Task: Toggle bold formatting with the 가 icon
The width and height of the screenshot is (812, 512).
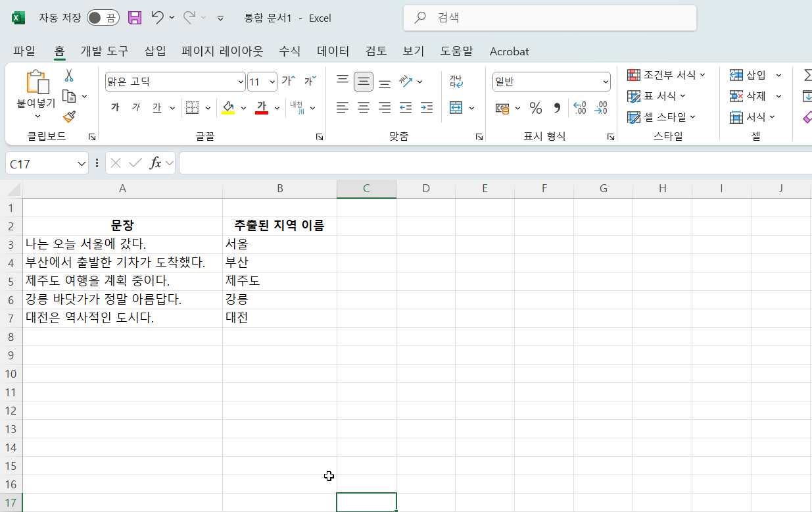Action: [115, 107]
